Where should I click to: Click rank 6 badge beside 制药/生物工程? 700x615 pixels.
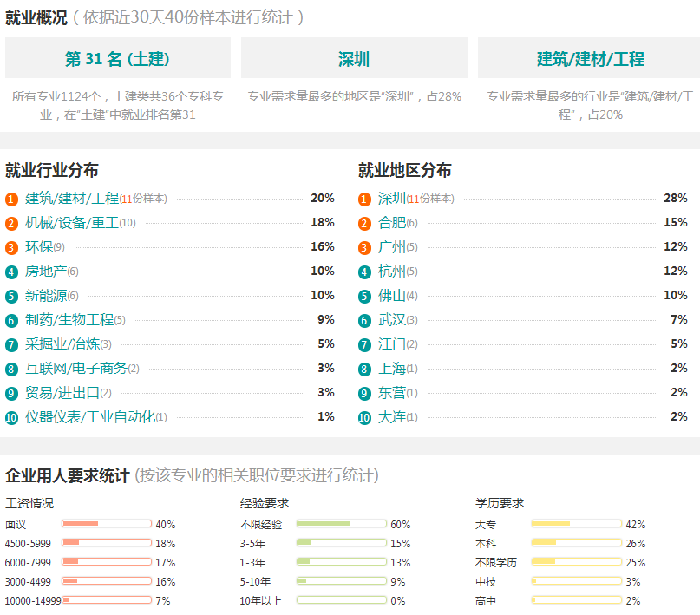tap(11, 320)
